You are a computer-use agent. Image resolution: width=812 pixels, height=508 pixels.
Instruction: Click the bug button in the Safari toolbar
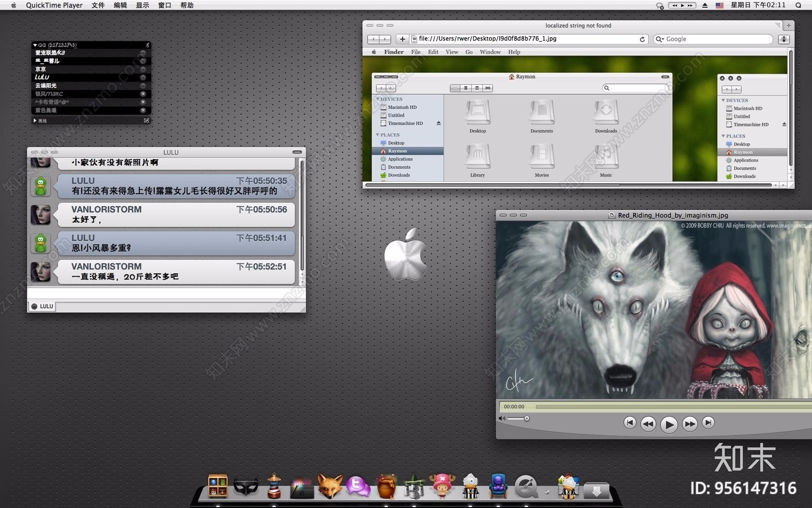click(x=784, y=39)
